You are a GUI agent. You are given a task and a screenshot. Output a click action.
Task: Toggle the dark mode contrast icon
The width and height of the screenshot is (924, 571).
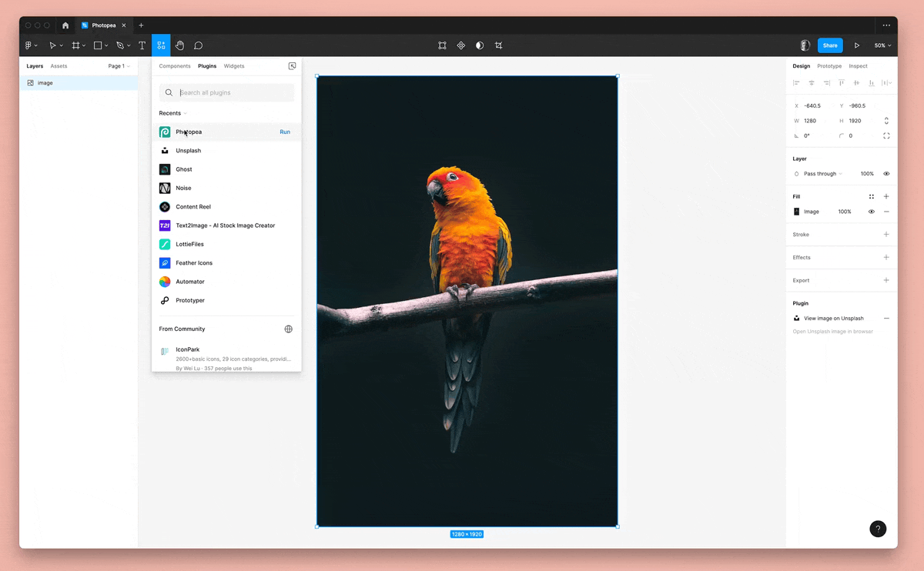pos(480,45)
